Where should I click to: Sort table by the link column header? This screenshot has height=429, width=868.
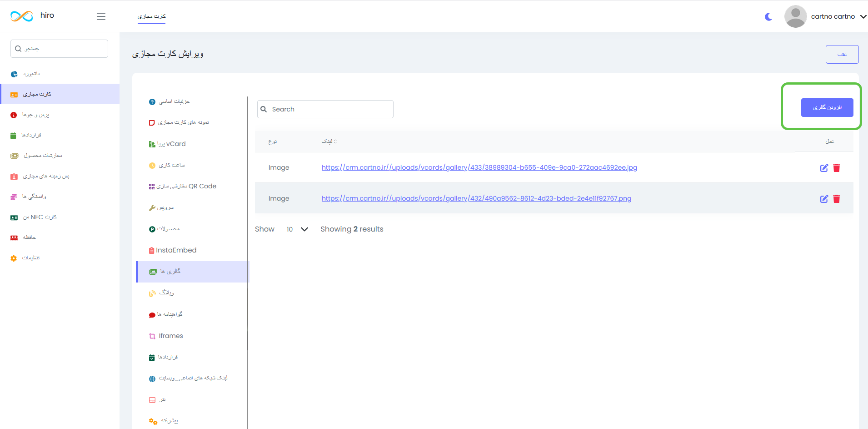329,141
